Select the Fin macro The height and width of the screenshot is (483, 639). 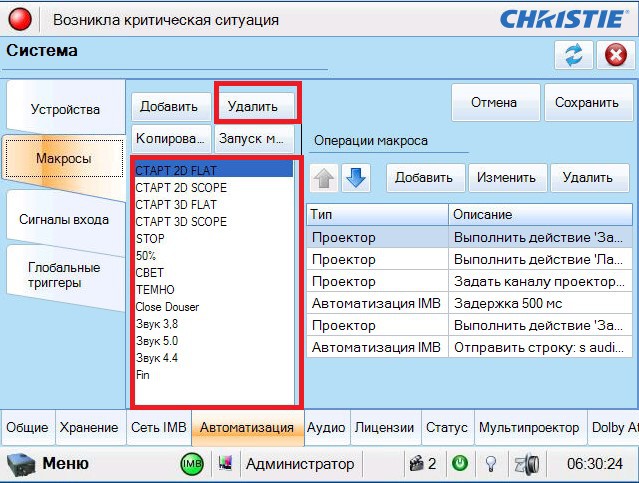(214, 375)
